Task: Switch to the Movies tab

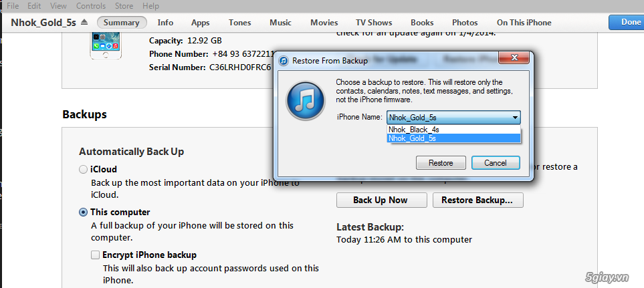Action: [324, 23]
